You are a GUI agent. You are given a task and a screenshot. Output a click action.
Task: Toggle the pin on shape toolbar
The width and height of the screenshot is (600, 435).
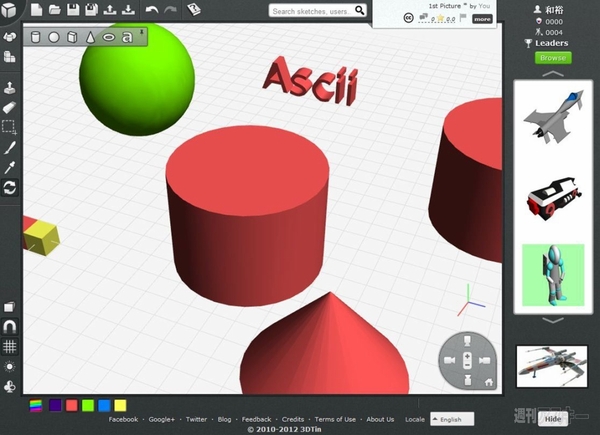(x=142, y=33)
